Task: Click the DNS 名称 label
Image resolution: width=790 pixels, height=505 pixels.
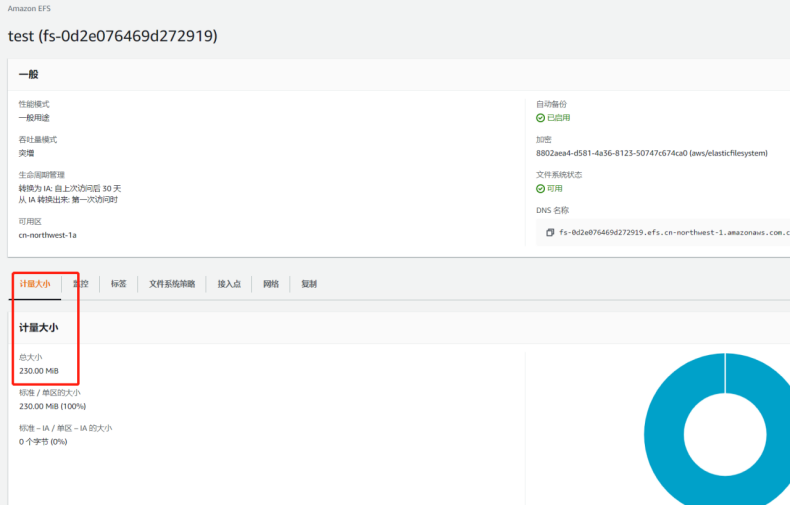Action: [x=553, y=210]
